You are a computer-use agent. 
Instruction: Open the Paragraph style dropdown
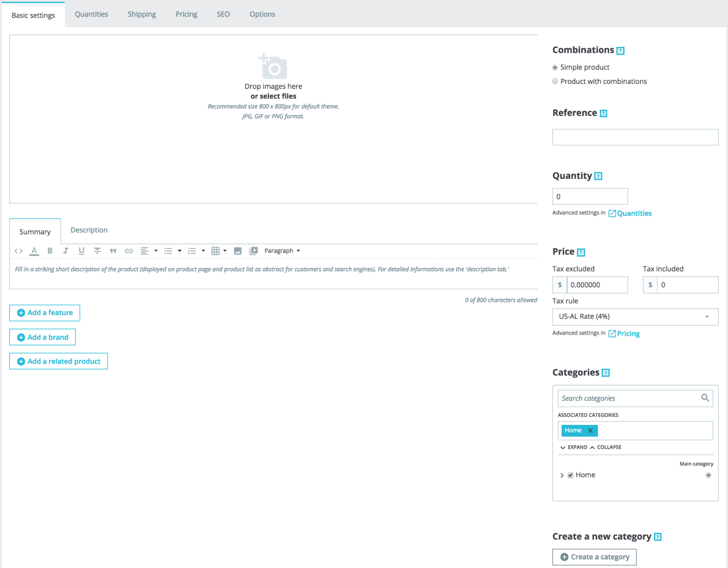click(282, 251)
